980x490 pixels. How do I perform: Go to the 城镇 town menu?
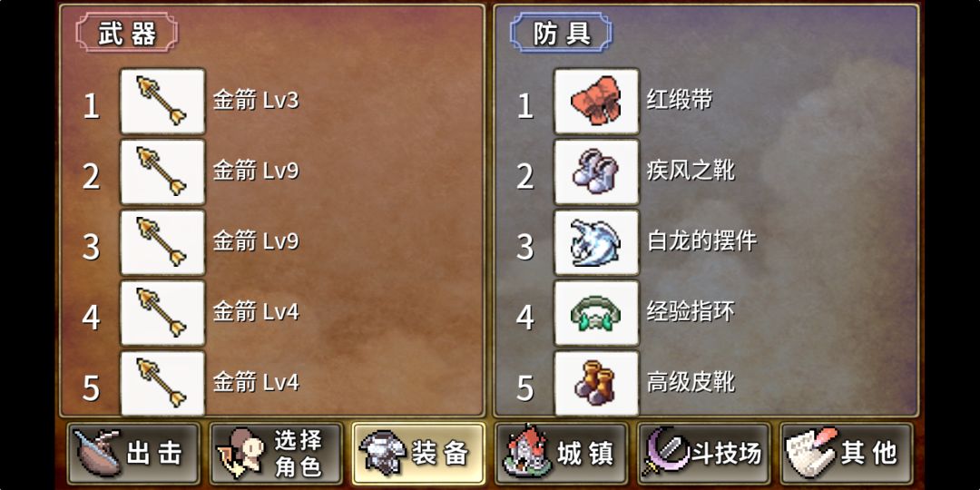(x=562, y=453)
